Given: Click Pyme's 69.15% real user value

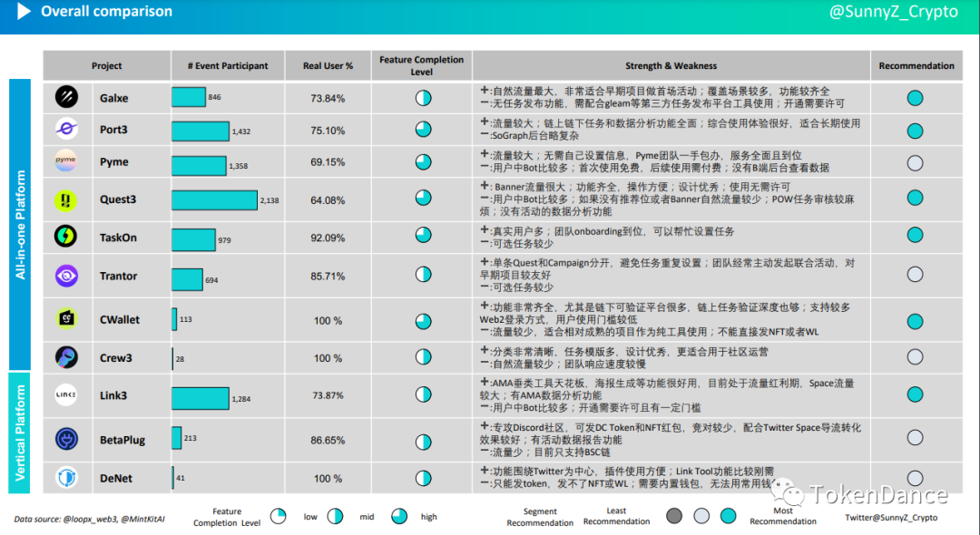Looking at the screenshot, I should (x=328, y=161).
